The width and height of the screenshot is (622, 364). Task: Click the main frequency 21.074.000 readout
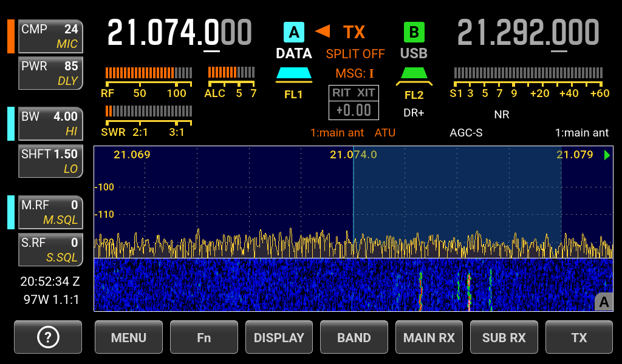tap(179, 33)
